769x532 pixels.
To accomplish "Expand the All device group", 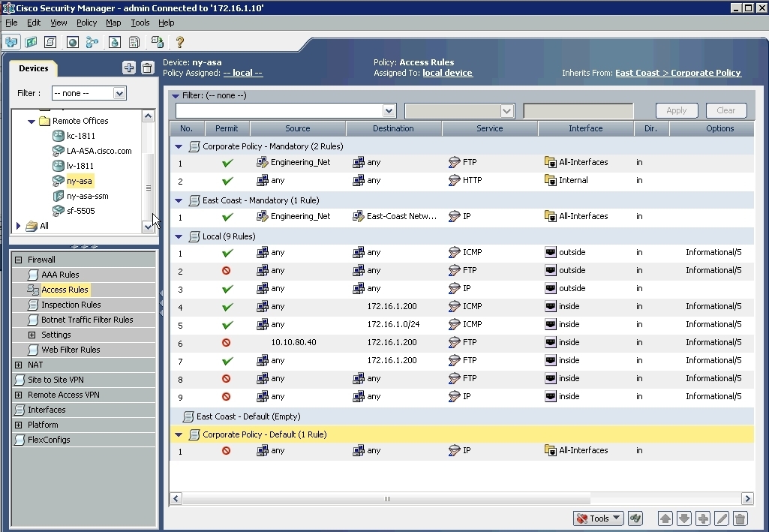I will pyautogui.click(x=19, y=226).
